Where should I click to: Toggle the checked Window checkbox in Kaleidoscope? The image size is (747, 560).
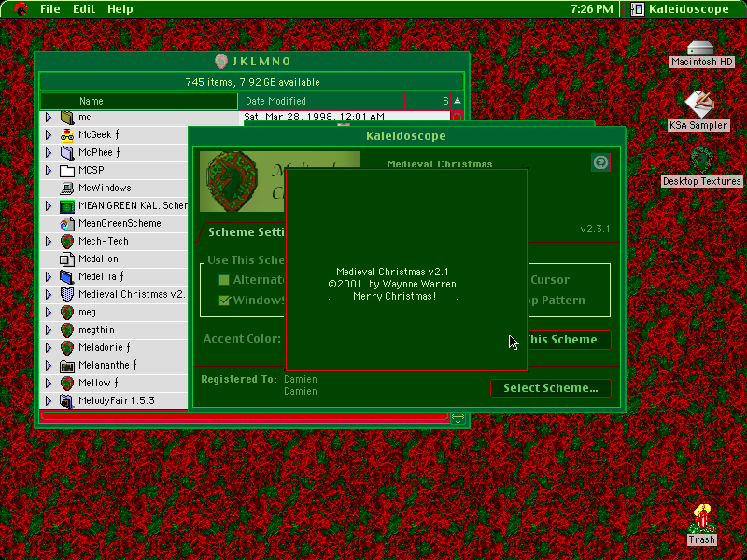pyautogui.click(x=224, y=301)
